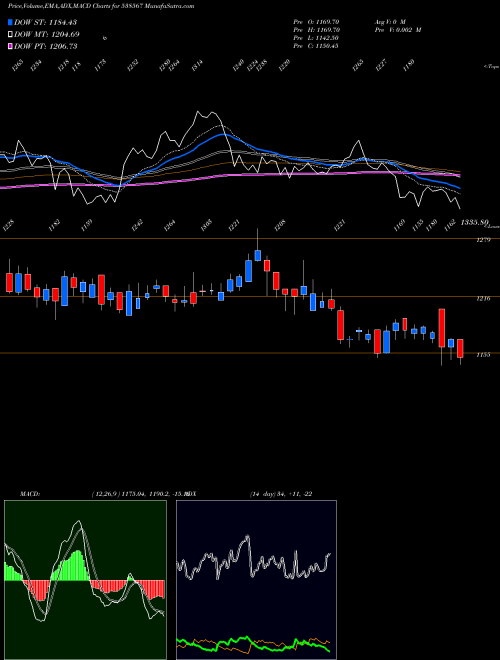Click the 'Pre H: 1169.70' value

316,30
